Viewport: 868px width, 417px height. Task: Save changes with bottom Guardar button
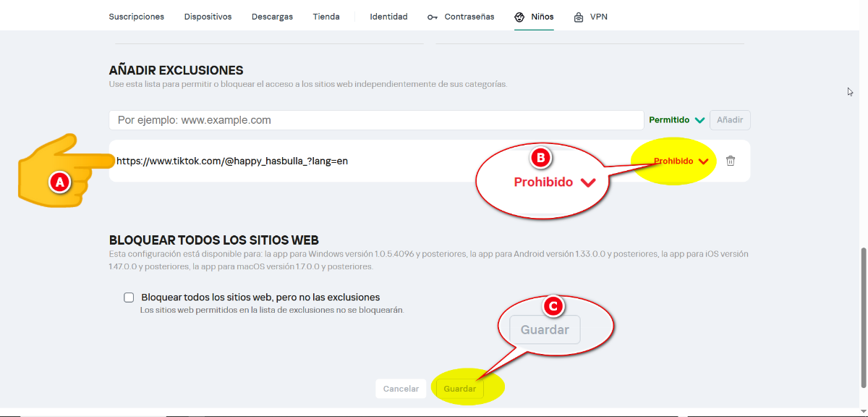[x=460, y=389]
